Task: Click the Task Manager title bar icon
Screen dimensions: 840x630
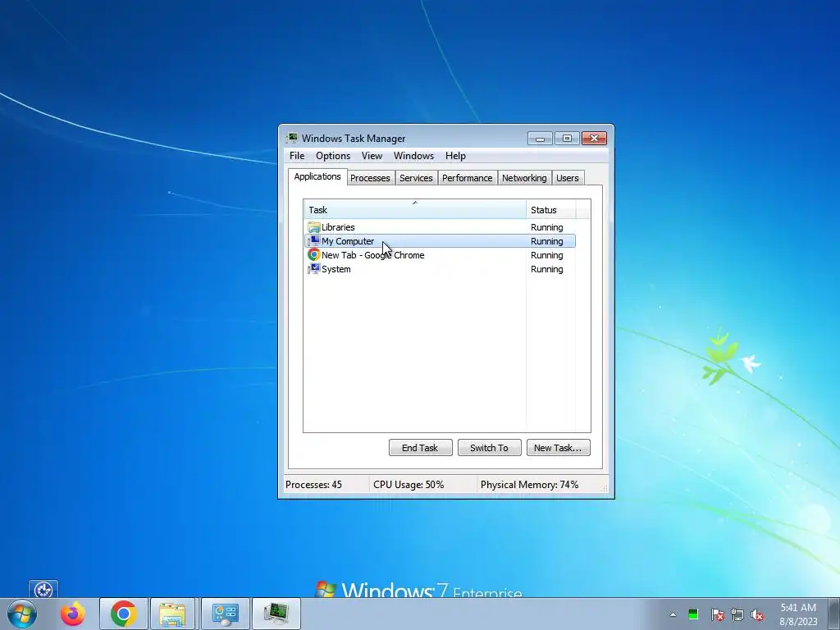Action: pyautogui.click(x=292, y=138)
